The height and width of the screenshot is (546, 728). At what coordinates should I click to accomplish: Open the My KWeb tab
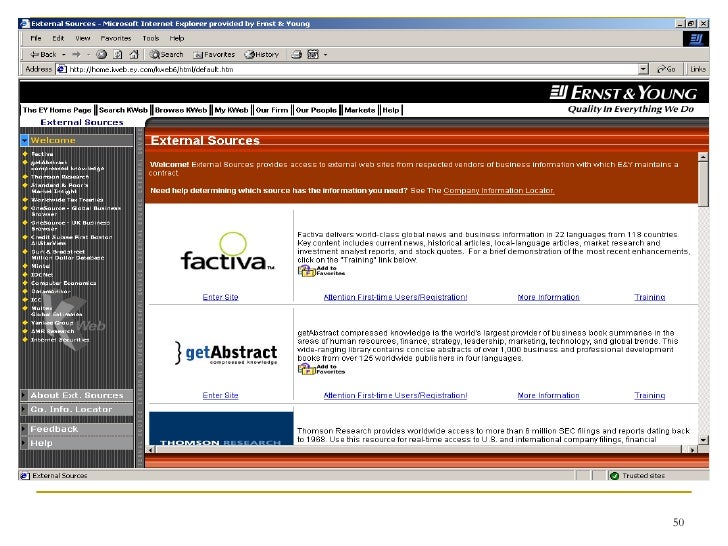click(231, 110)
